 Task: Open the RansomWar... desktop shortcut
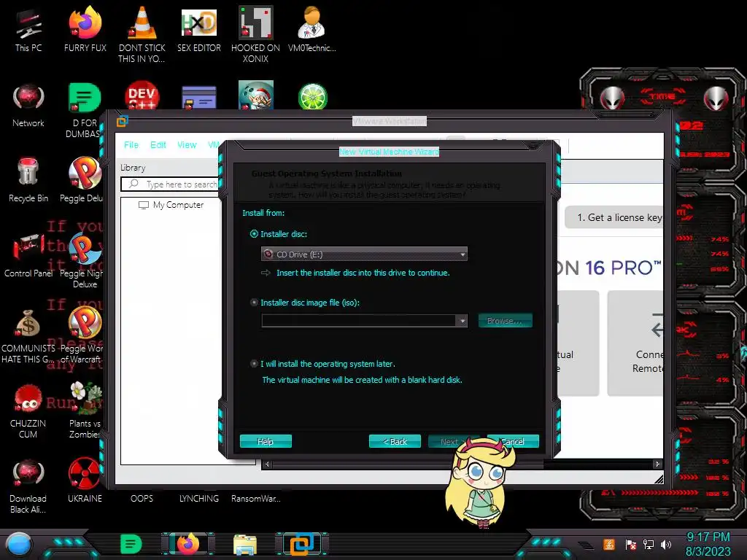tap(255, 498)
